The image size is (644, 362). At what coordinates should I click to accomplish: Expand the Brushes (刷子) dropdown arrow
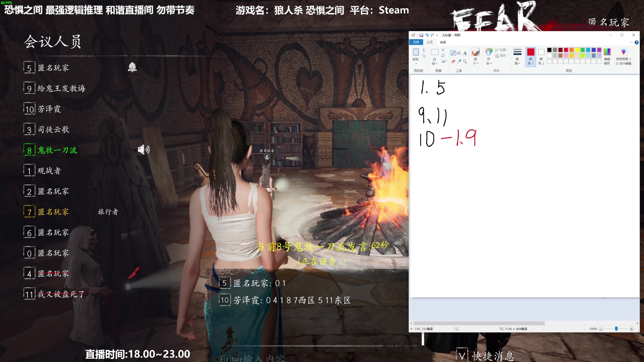click(x=477, y=63)
